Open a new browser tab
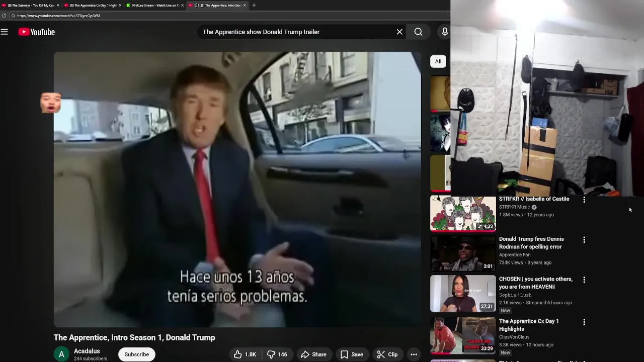 point(254,5)
